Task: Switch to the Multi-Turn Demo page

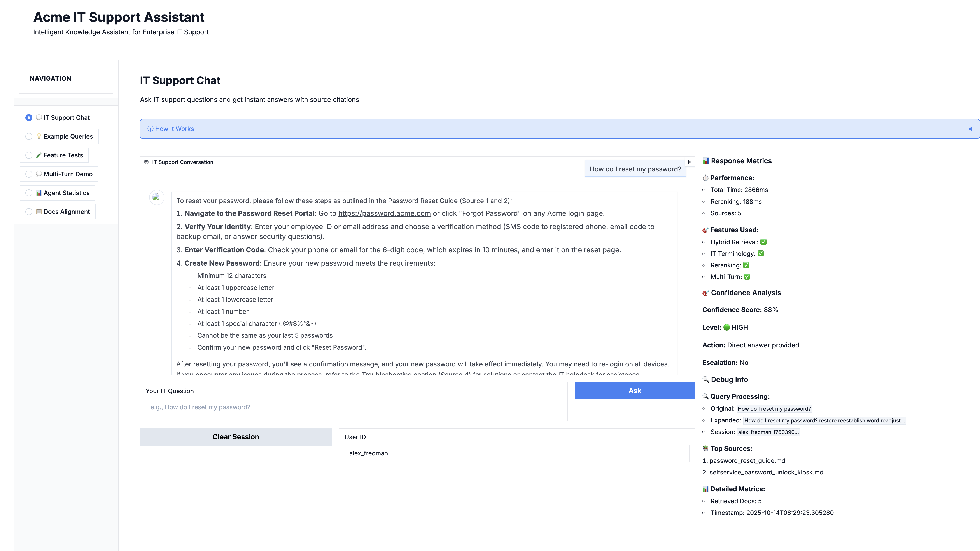Action: [x=68, y=174]
